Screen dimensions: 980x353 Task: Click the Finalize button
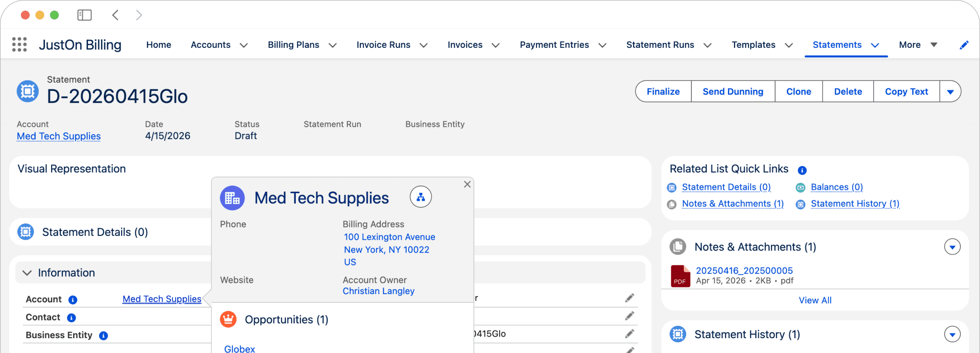(x=663, y=91)
